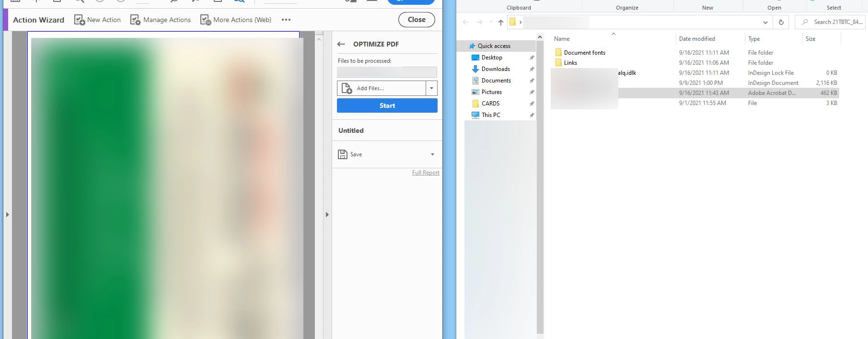The image size is (868, 339).
Task: Select the Links folder
Action: point(570,63)
